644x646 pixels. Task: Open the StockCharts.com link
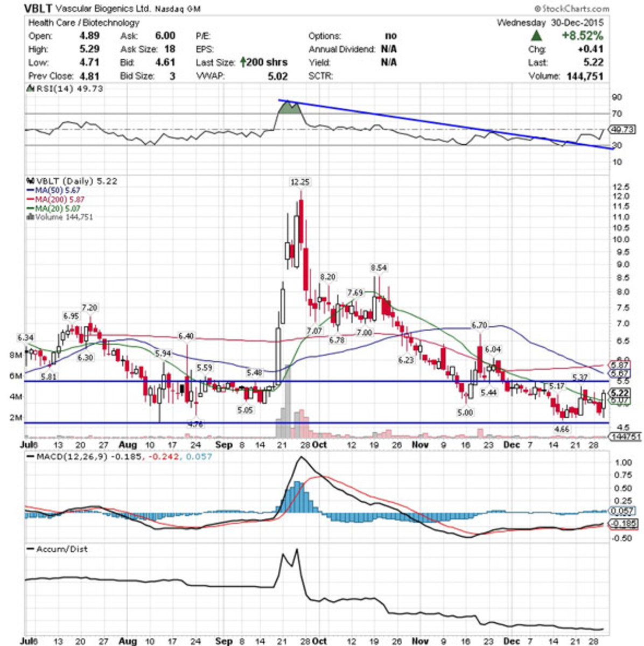point(571,8)
